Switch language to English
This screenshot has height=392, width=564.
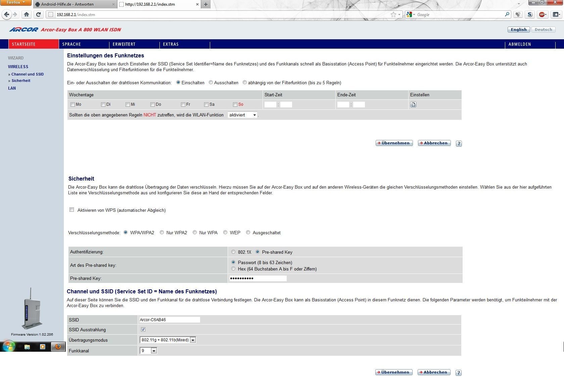pyautogui.click(x=519, y=30)
